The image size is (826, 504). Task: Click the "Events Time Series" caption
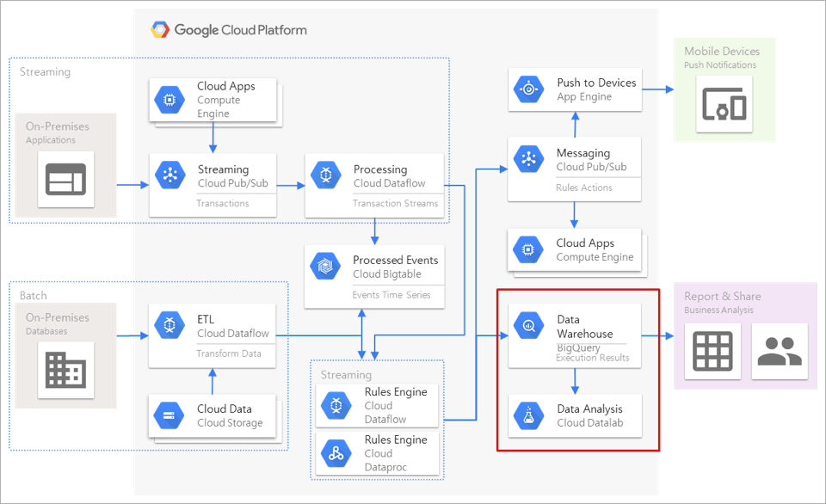pos(391,295)
